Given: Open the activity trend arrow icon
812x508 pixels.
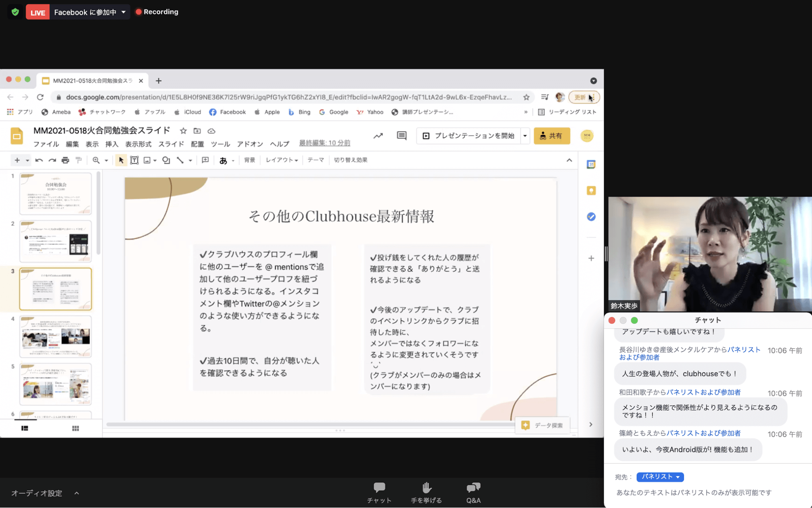Looking at the screenshot, I should (x=378, y=136).
